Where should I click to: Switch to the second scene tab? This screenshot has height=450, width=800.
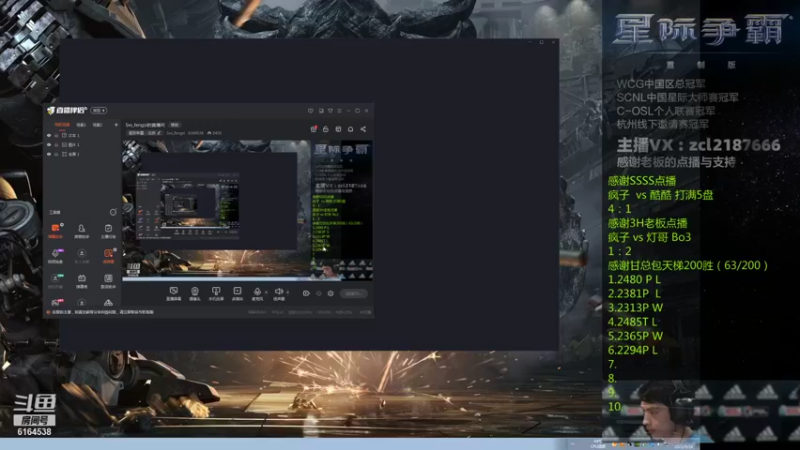pyautogui.click(x=81, y=125)
